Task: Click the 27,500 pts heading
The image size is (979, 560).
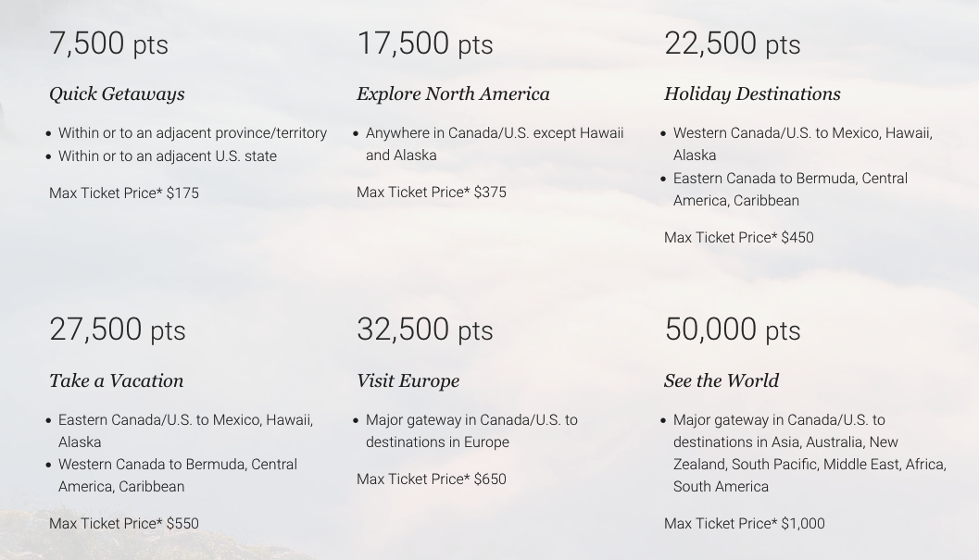Action: pos(118,330)
